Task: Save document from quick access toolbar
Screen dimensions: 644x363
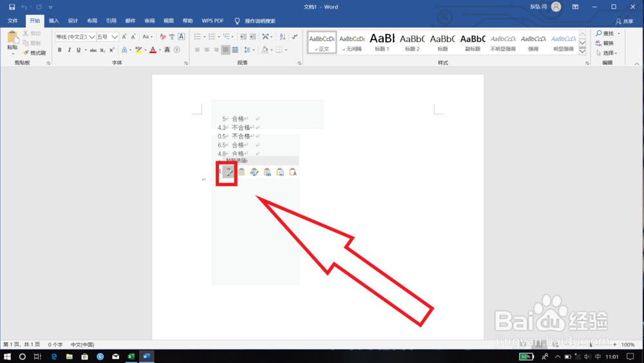Action: [x=12, y=7]
